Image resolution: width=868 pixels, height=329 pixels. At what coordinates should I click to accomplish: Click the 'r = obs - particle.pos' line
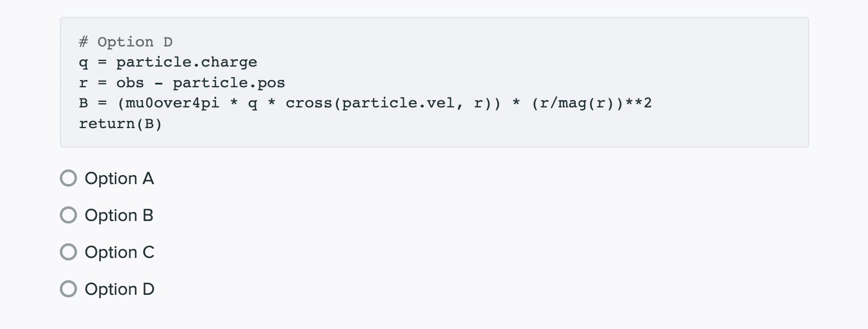pyautogui.click(x=182, y=82)
